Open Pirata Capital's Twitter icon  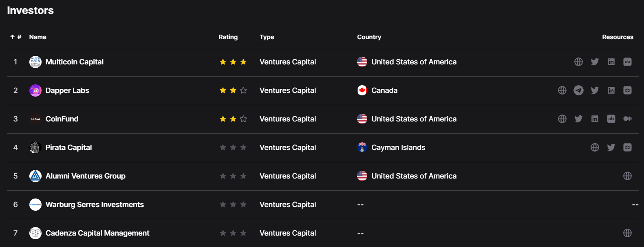click(611, 148)
